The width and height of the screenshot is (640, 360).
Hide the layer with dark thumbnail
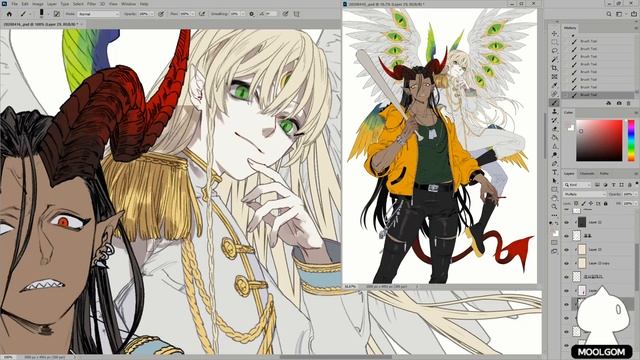pyautogui.click(x=566, y=222)
